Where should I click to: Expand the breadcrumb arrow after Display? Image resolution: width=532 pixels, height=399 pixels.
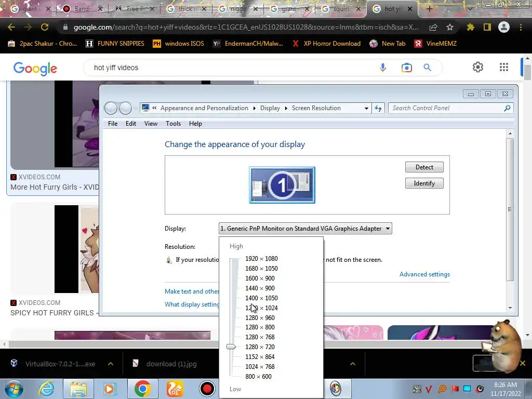click(x=286, y=108)
